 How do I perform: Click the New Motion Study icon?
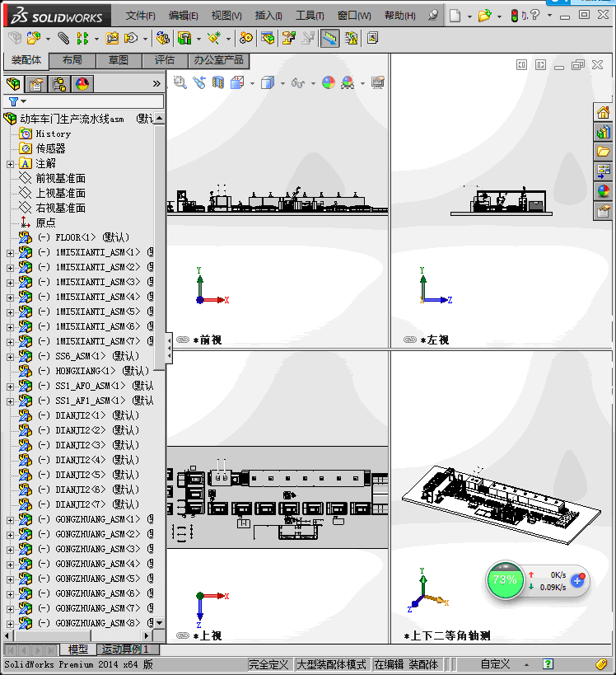pos(246,38)
